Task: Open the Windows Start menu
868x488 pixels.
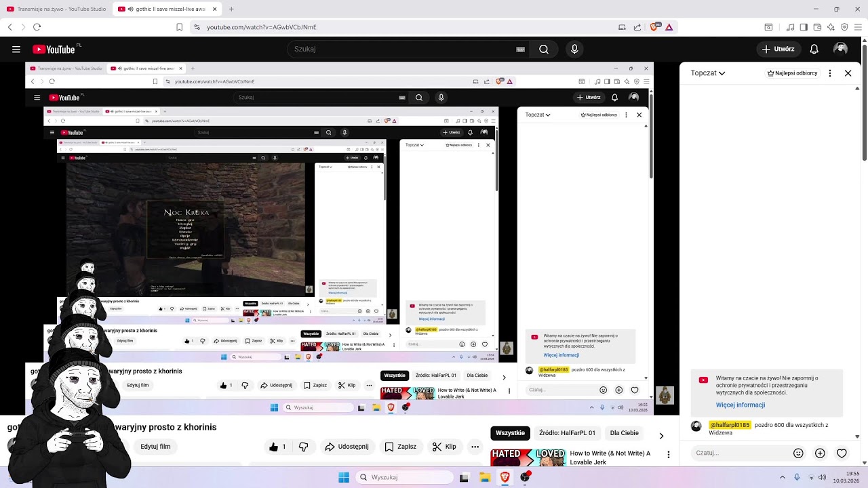Action: click(x=344, y=477)
